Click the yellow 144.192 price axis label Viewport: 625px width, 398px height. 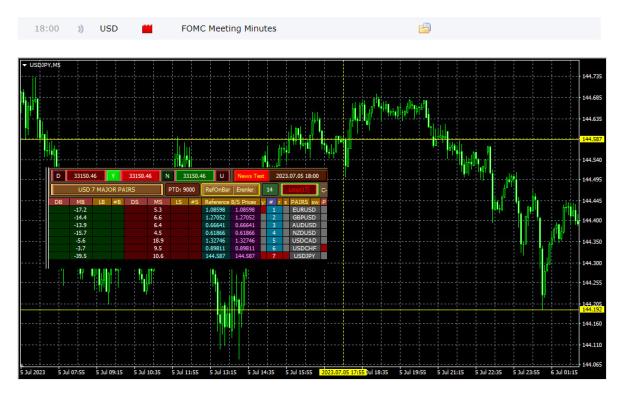(592, 310)
